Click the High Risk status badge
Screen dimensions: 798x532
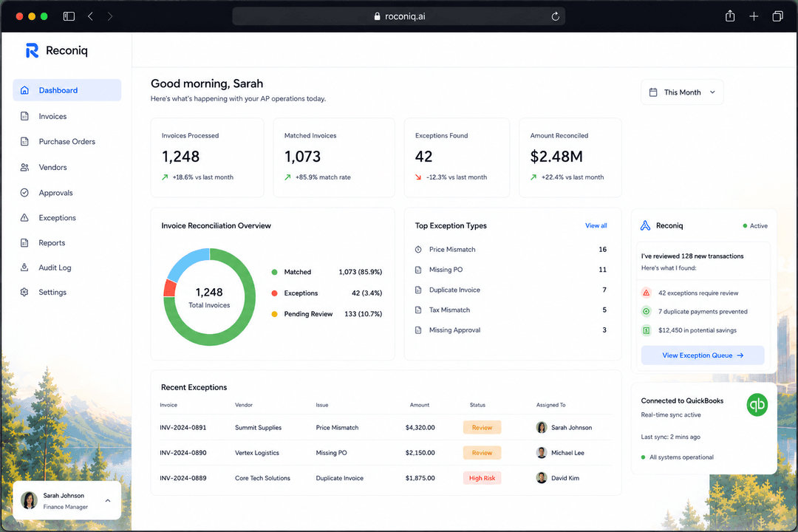pos(482,478)
